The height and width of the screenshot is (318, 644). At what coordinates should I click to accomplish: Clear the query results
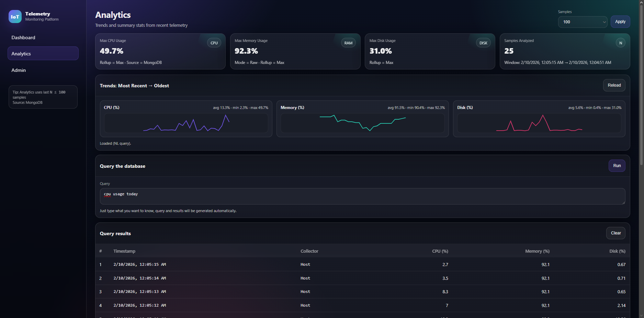click(x=615, y=233)
